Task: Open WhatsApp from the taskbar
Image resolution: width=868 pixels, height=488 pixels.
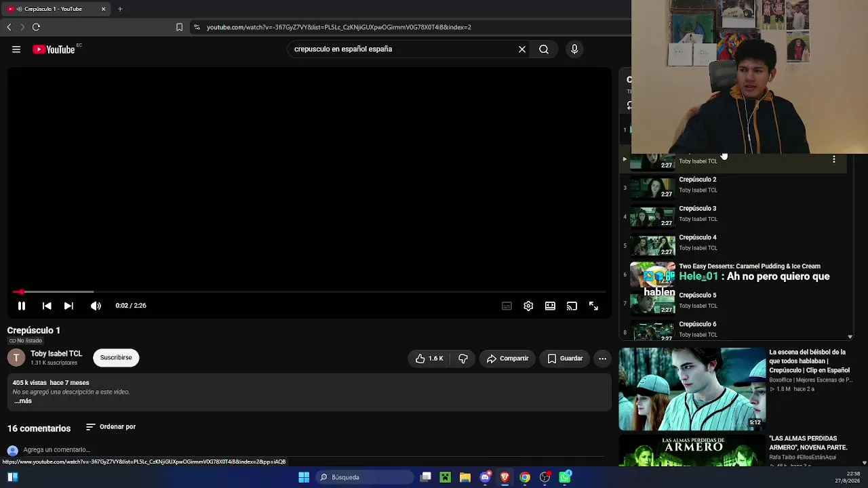Action: pyautogui.click(x=565, y=477)
